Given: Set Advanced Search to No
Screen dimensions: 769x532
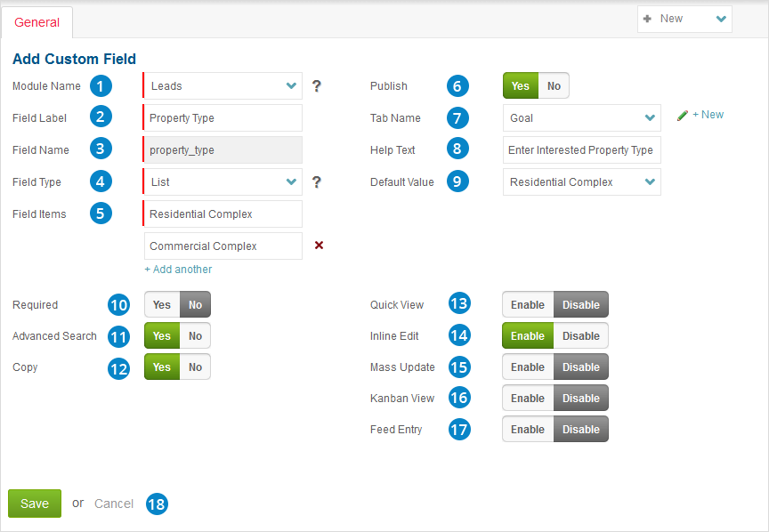Looking at the screenshot, I should (x=195, y=336).
